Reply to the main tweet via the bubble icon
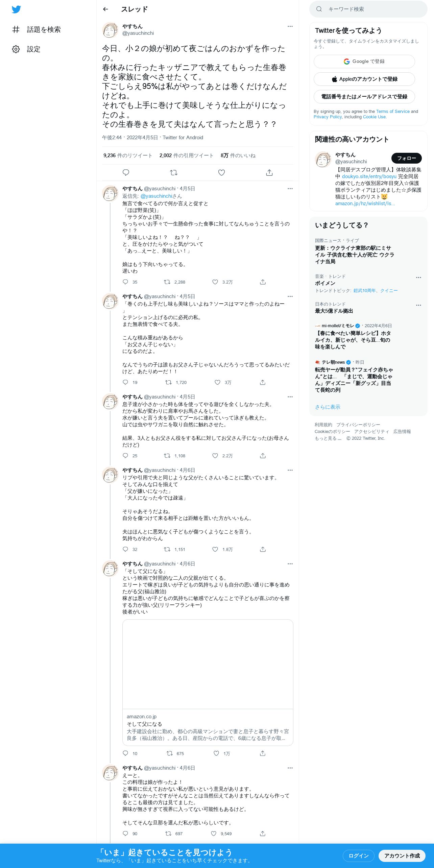This screenshot has width=434, height=868. tap(126, 173)
